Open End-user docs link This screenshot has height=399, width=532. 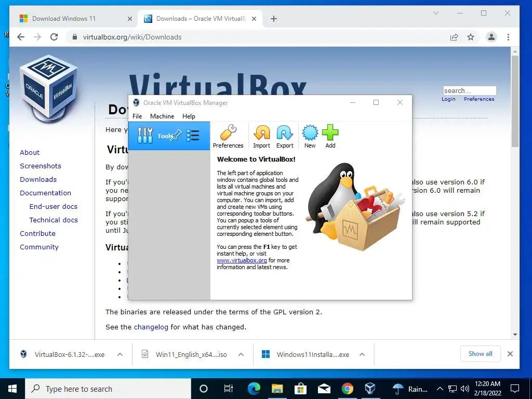click(x=54, y=206)
